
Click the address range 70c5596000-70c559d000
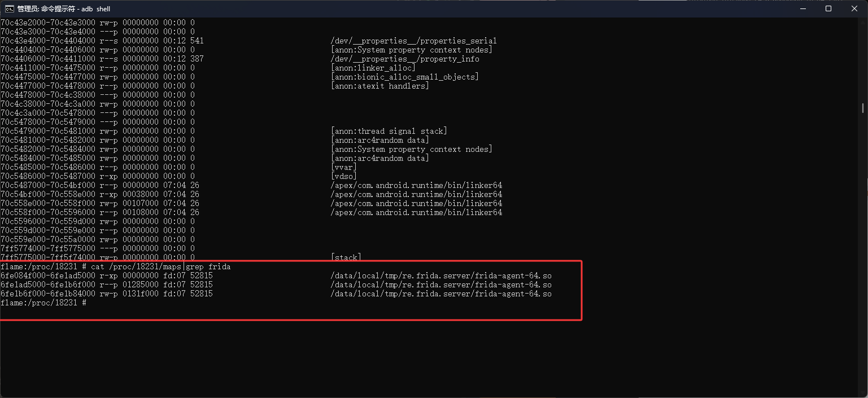click(47, 221)
